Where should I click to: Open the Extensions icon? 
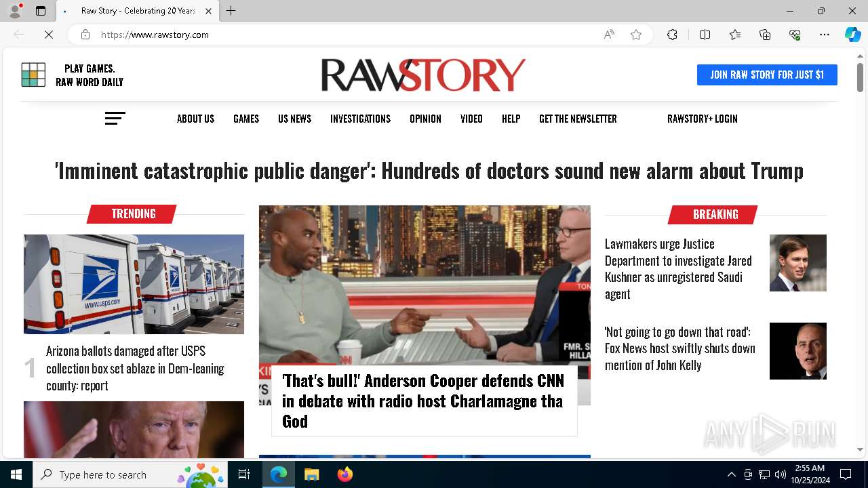tap(672, 35)
